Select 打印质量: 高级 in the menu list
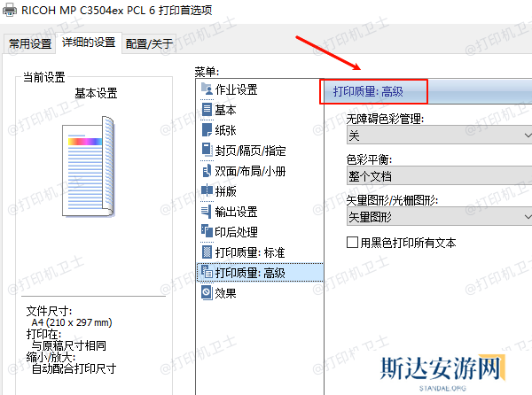Image resolution: width=532 pixels, height=395 pixels. 260,273
